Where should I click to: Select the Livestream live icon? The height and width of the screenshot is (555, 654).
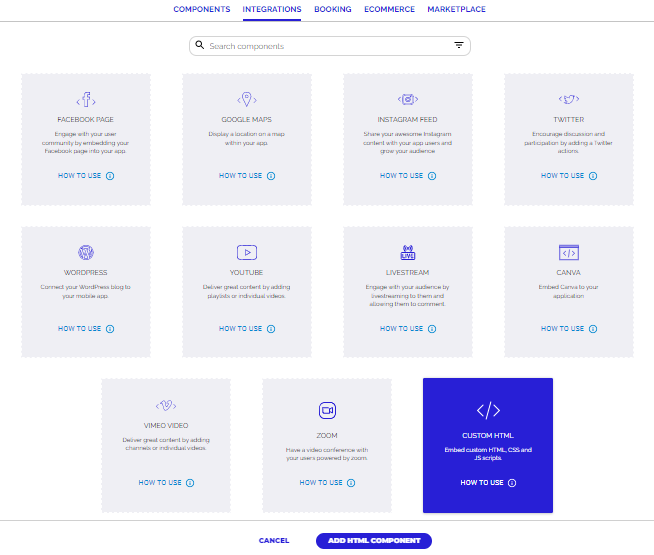click(408, 252)
